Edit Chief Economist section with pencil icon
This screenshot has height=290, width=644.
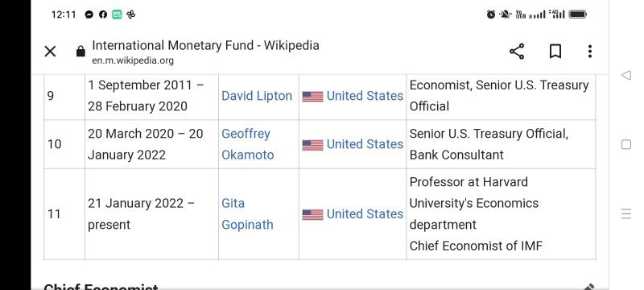(589, 287)
